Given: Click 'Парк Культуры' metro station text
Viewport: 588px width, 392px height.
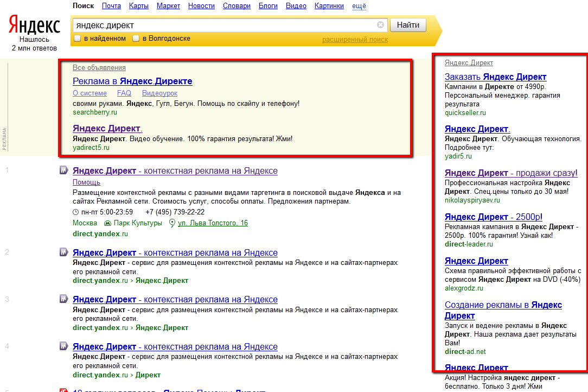Looking at the screenshot, I should tap(138, 223).
